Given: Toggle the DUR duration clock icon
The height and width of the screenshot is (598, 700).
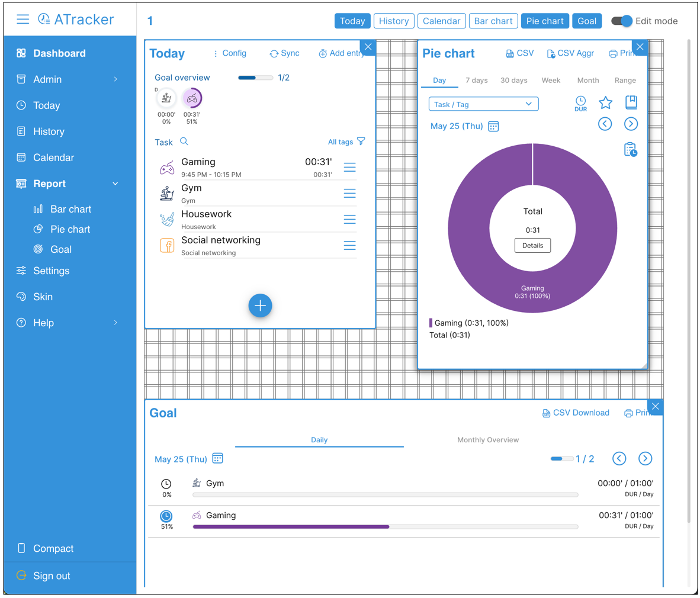Looking at the screenshot, I should (580, 104).
